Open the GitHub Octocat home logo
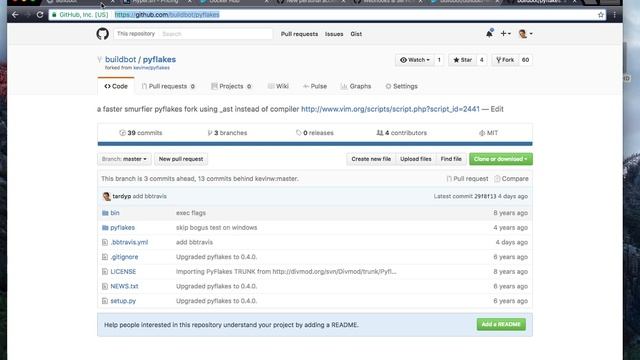The width and height of the screenshot is (640, 360). [102, 34]
